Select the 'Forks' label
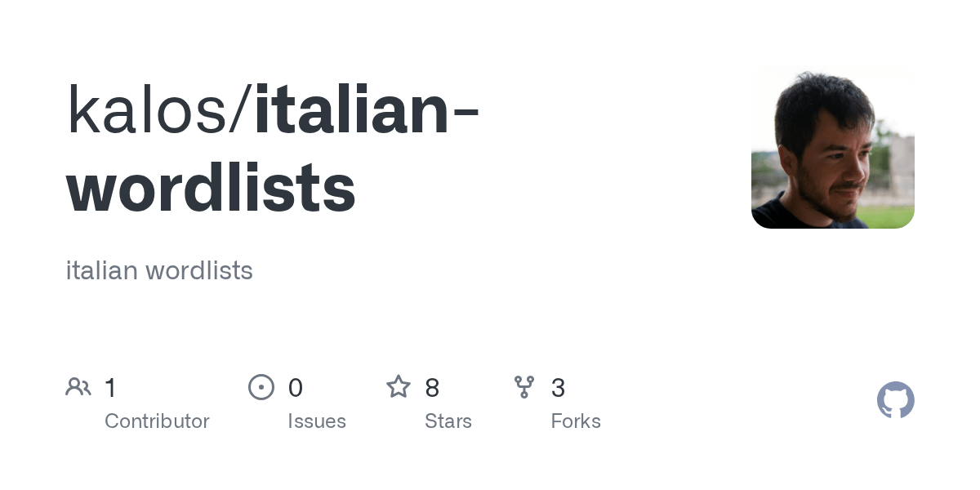 tap(576, 421)
